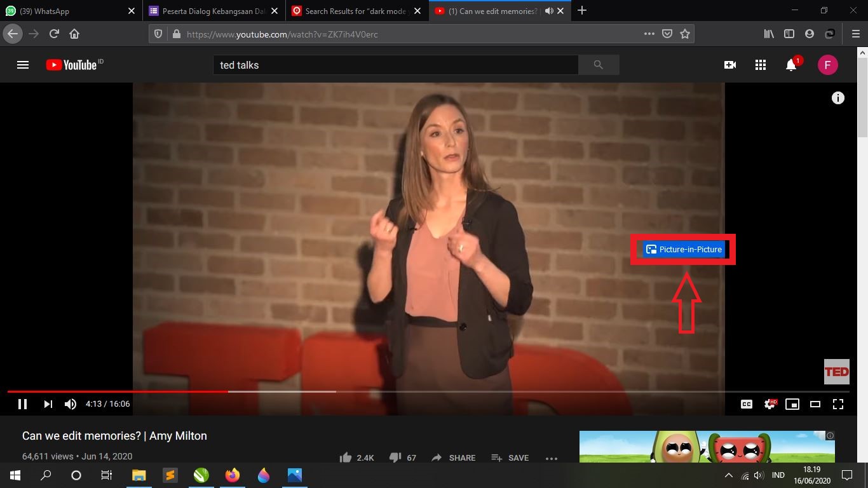Open the create video camera icon
The width and height of the screenshot is (868, 488).
click(729, 65)
